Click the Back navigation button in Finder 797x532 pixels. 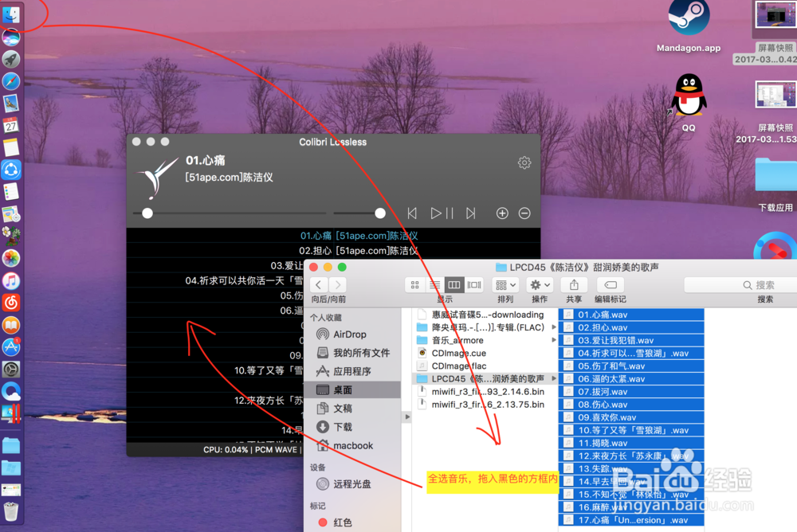317,284
